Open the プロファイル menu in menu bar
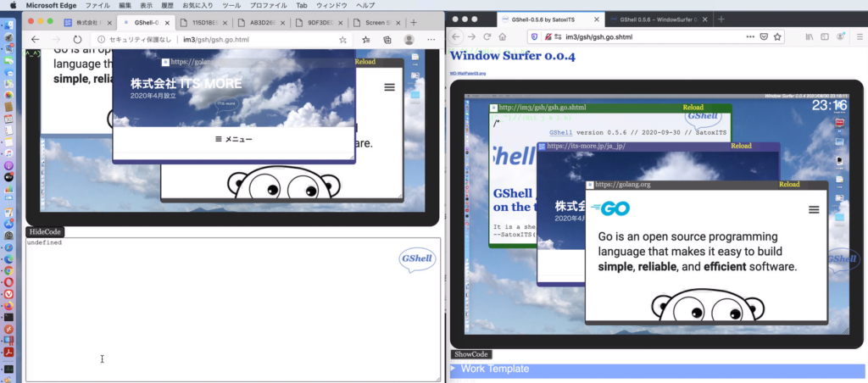This screenshot has width=868, height=383. [x=268, y=5]
